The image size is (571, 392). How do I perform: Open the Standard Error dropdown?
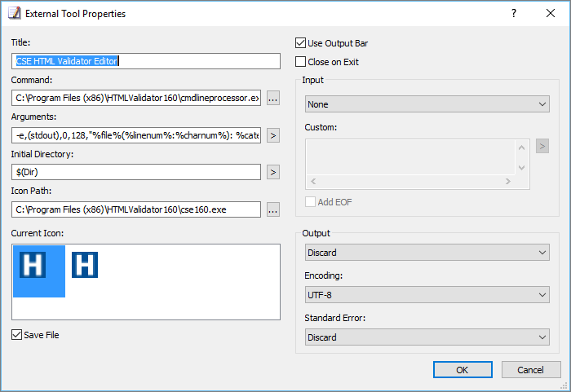(427, 337)
